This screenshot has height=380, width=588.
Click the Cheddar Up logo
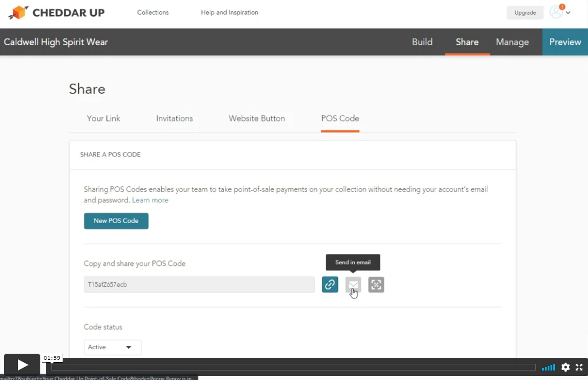click(57, 12)
